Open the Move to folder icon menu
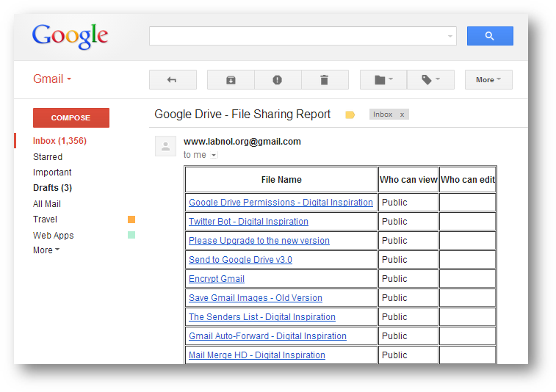Viewport: 556px width, 392px height. [x=383, y=80]
